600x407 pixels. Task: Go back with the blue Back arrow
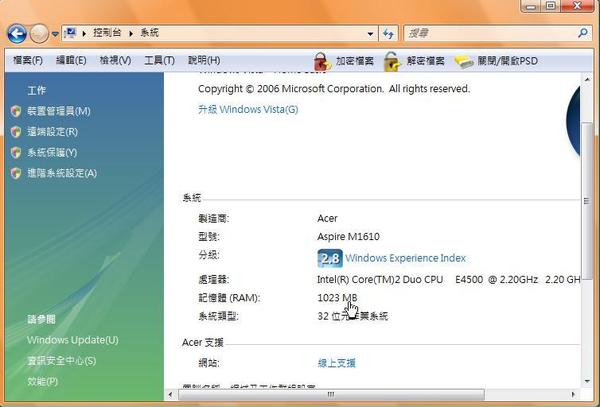pyautogui.click(x=17, y=34)
